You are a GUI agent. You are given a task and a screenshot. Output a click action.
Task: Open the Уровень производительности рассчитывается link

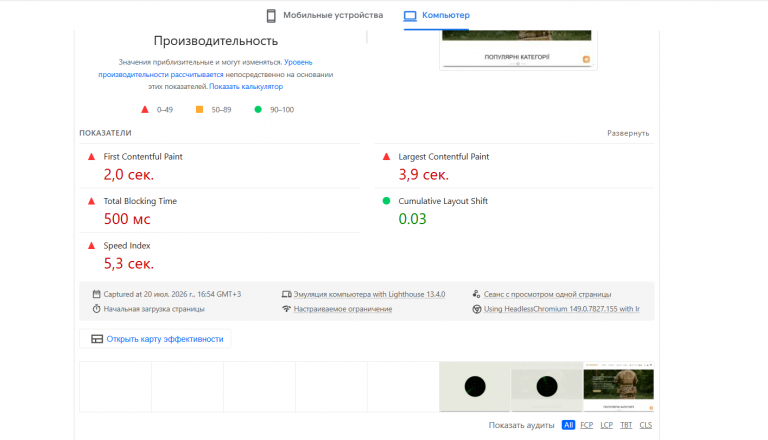[x=205, y=69]
